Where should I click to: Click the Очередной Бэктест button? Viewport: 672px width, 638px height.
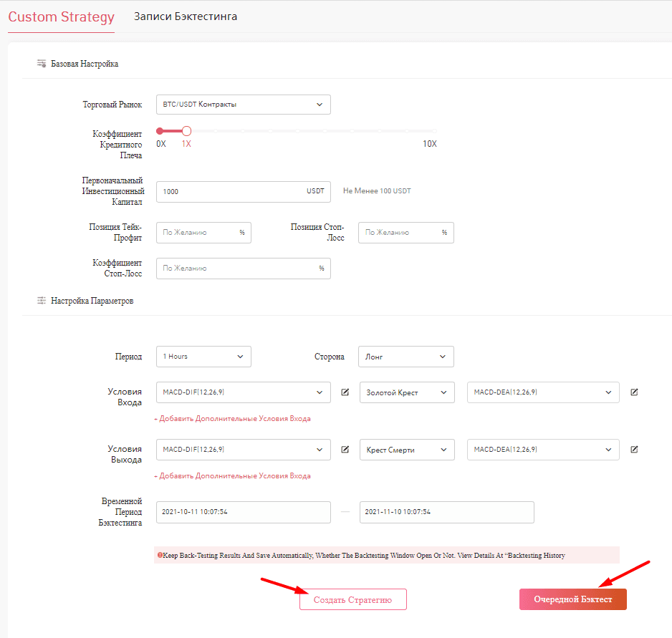tap(572, 599)
